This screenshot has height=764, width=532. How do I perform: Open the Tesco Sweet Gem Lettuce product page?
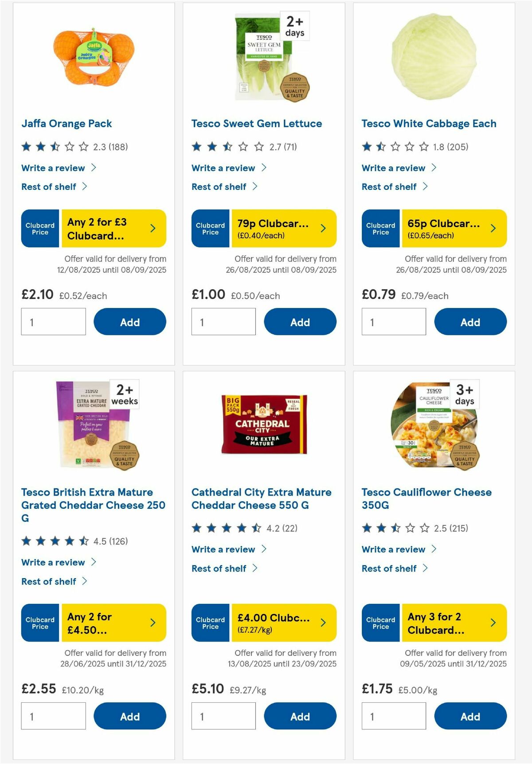(x=256, y=123)
